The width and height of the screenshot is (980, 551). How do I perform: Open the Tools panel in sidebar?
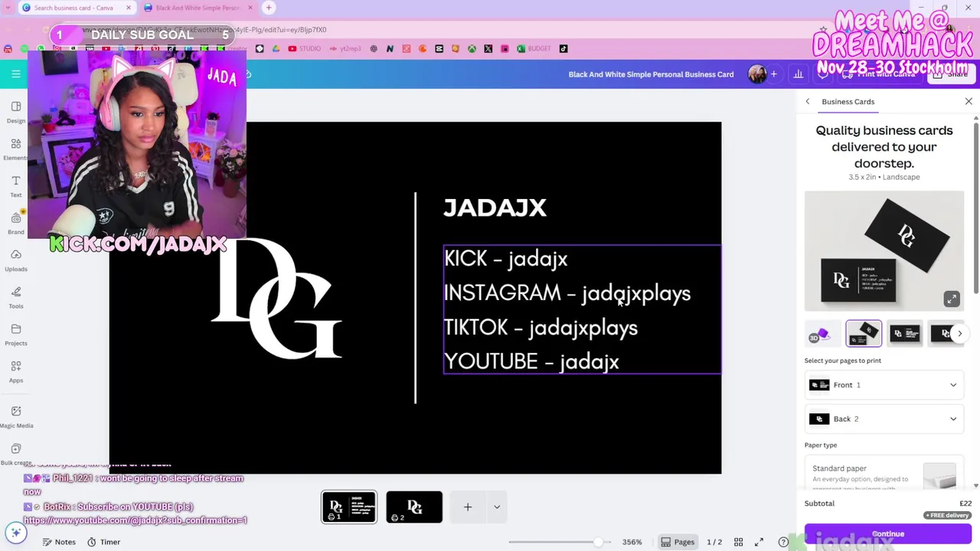click(15, 297)
